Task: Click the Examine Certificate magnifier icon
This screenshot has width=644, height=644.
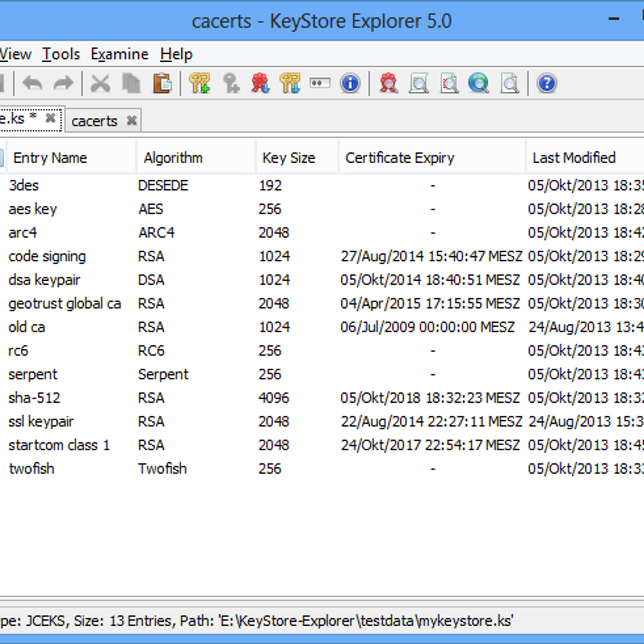Action: [389, 83]
